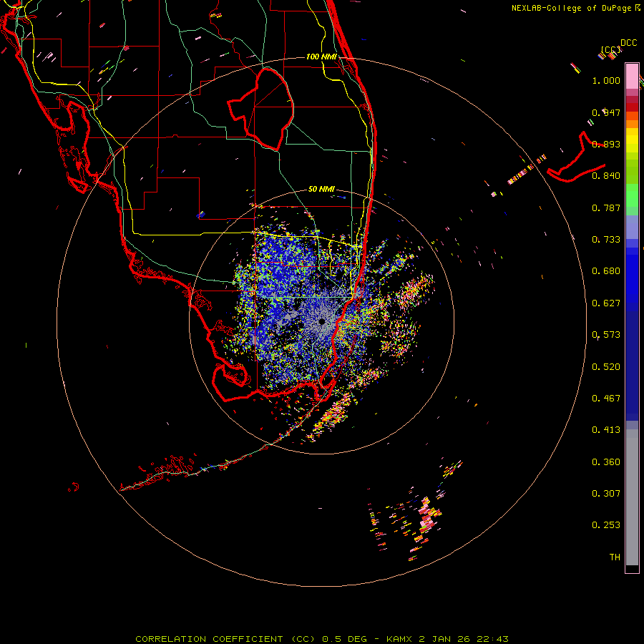Click the DCC label above the color bar
The height and width of the screenshot is (644, 644).
tap(628, 43)
